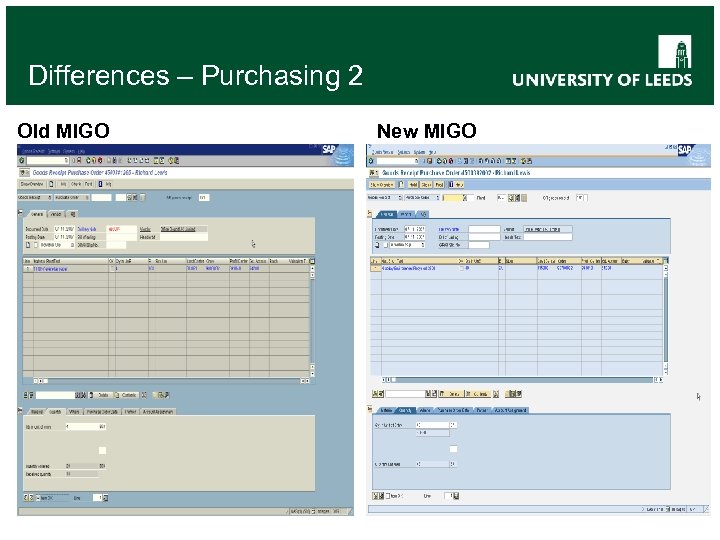Click the search icon after Contents button in Old MIGO
720x540 pixels.
pyautogui.click(x=144, y=395)
